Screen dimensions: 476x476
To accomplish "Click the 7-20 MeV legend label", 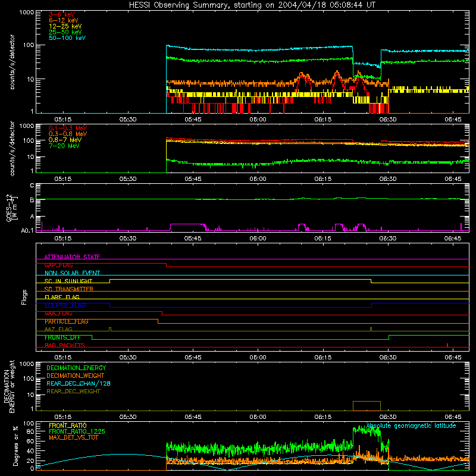I will 64,146.
